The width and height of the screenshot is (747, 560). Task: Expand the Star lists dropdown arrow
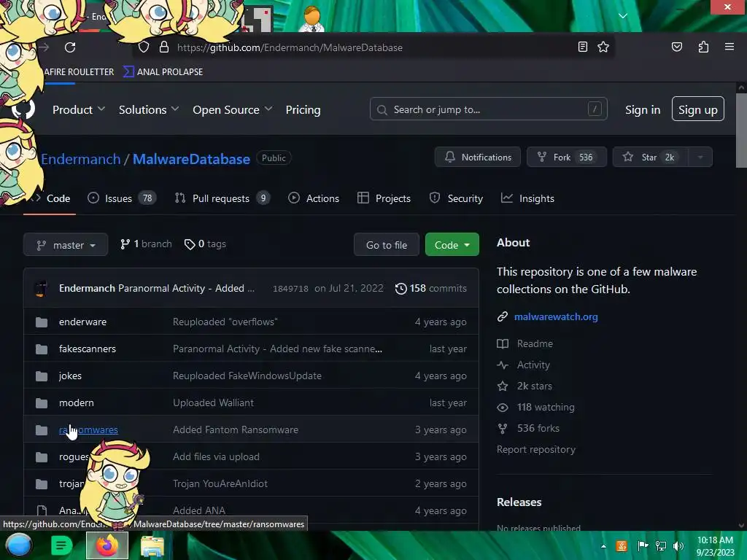700,157
